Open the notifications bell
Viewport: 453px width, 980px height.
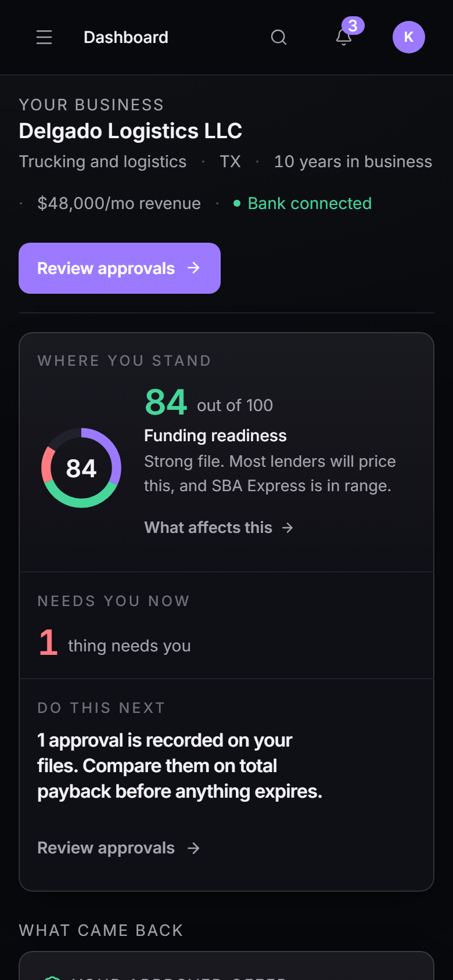(344, 37)
